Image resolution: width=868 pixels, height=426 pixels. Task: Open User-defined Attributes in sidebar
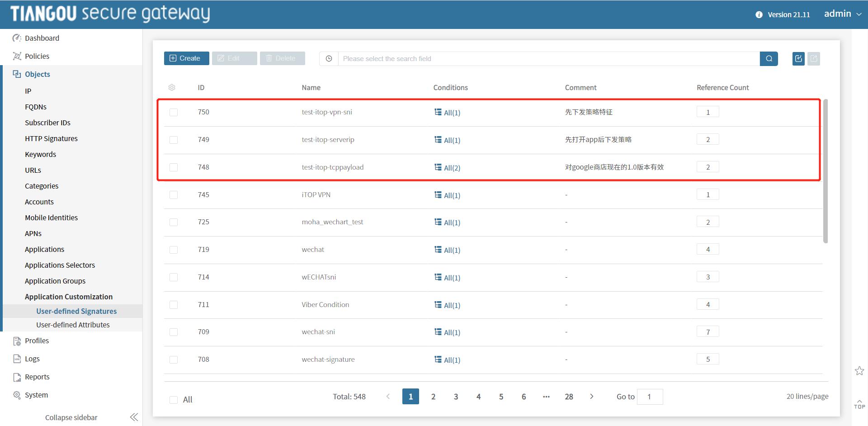(73, 325)
